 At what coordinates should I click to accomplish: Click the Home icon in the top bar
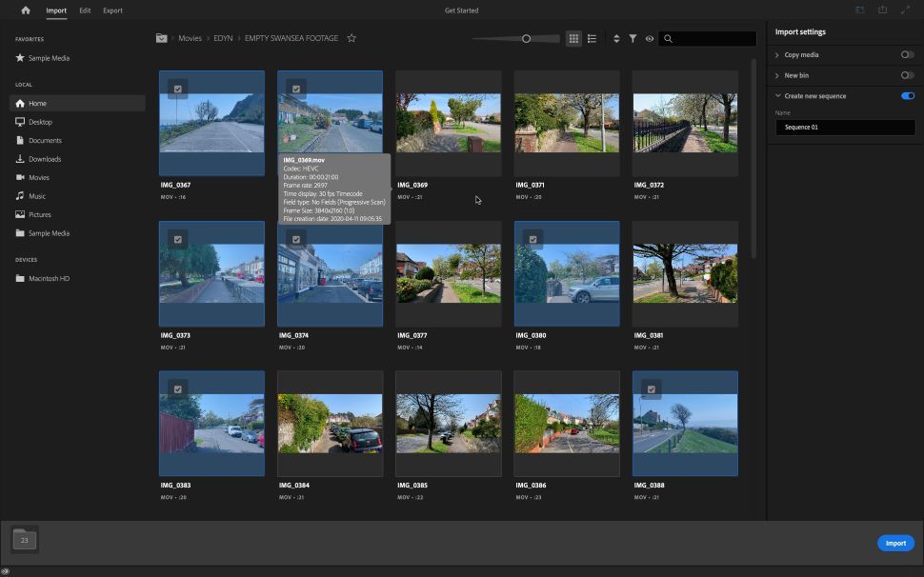24,10
